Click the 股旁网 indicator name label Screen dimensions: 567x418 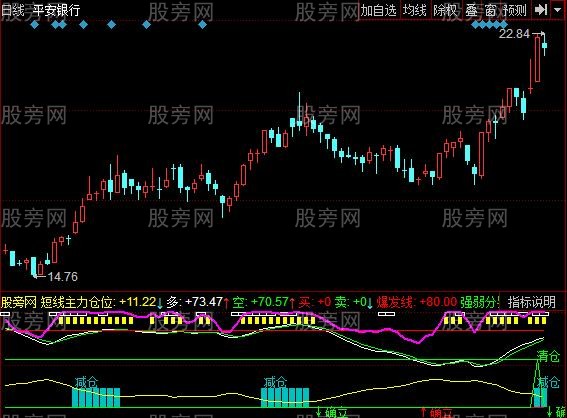click(19, 302)
